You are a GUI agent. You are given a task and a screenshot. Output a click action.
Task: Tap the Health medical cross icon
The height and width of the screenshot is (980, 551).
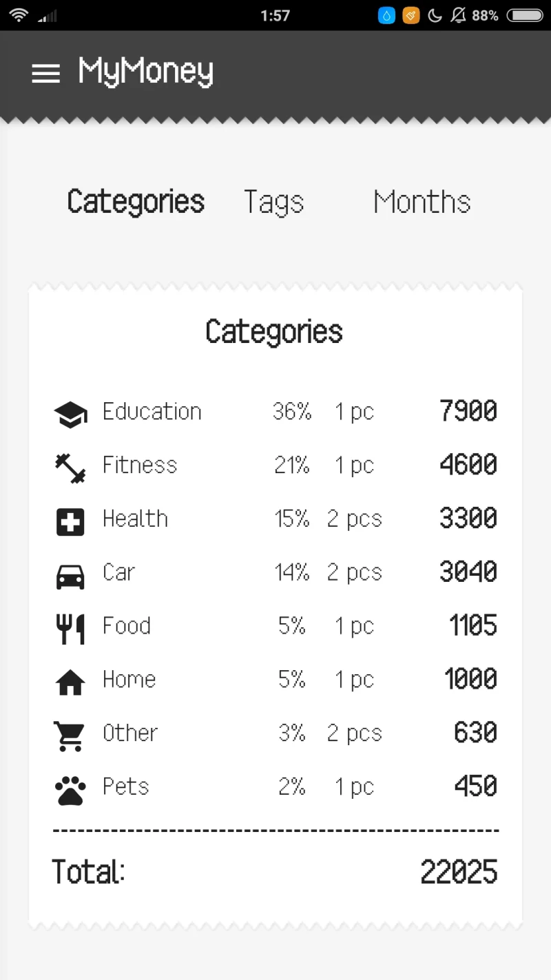pyautogui.click(x=70, y=521)
